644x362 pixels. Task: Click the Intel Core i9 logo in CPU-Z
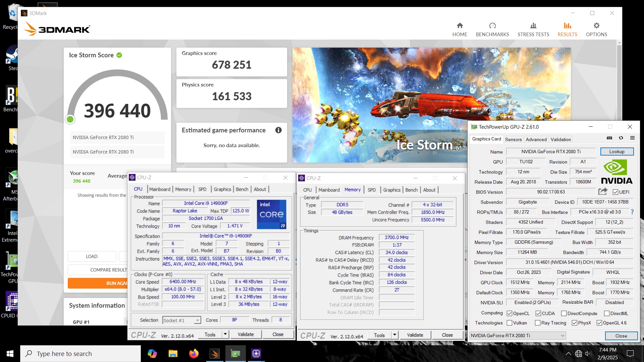tap(271, 214)
